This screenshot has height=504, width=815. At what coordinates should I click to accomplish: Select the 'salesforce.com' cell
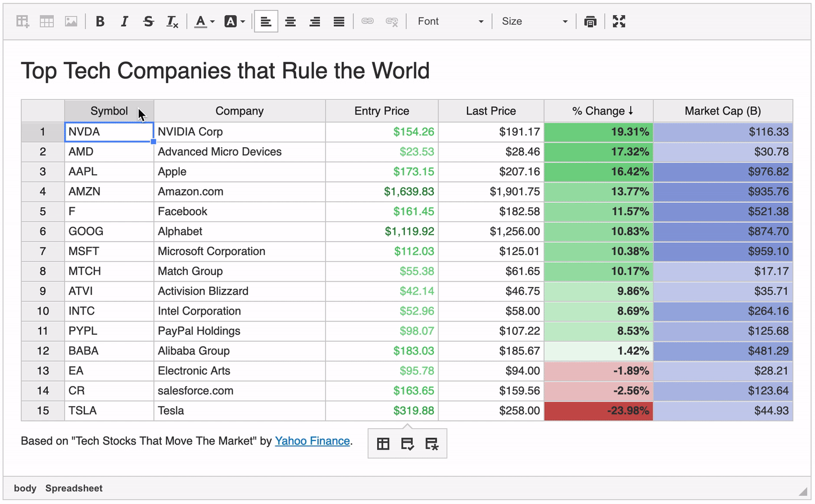[239, 391]
